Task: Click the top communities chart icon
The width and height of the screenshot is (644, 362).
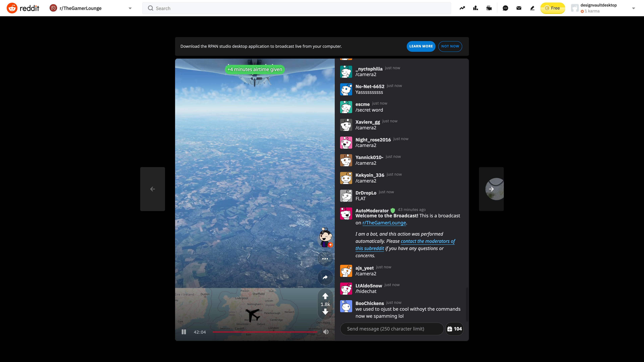Action: tap(475, 8)
